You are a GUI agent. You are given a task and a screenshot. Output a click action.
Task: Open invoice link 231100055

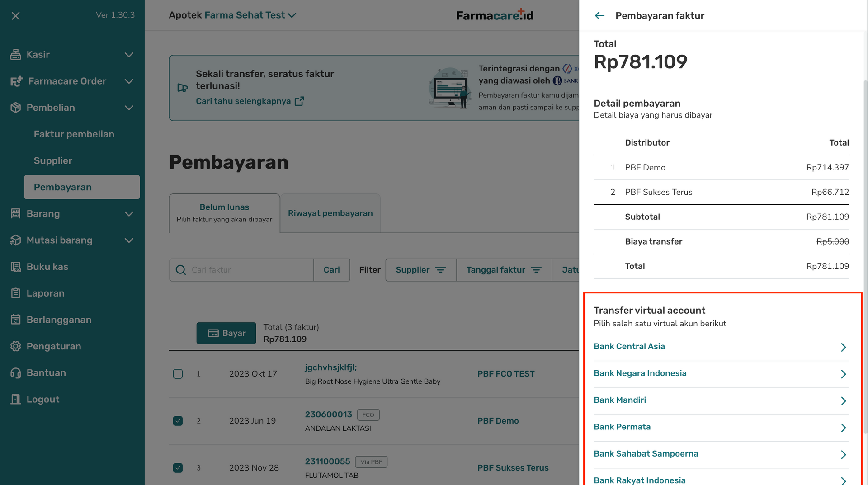tap(328, 461)
